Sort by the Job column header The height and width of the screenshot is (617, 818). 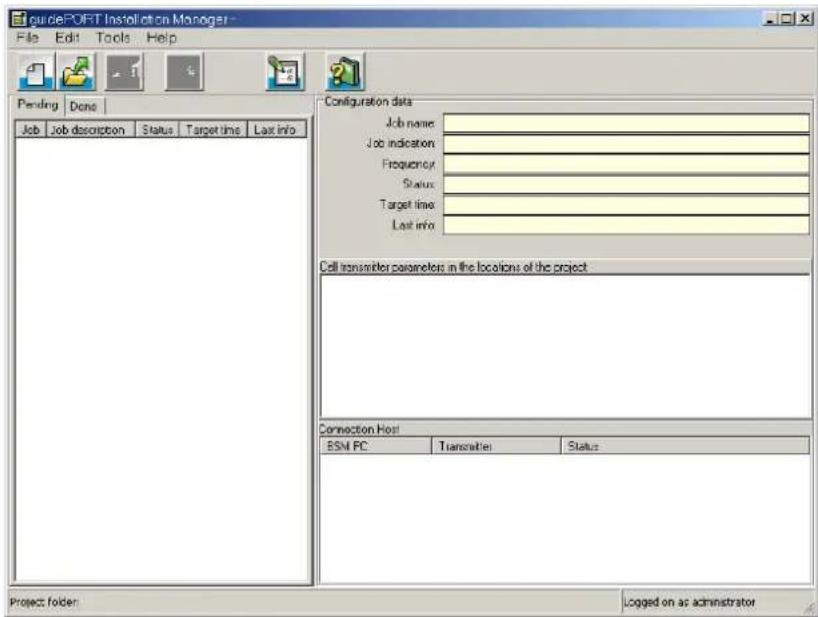pyautogui.click(x=31, y=130)
